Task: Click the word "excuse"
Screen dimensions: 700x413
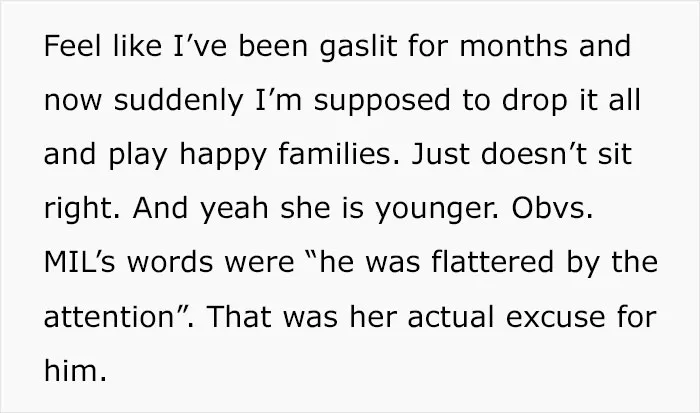Action: (556, 316)
